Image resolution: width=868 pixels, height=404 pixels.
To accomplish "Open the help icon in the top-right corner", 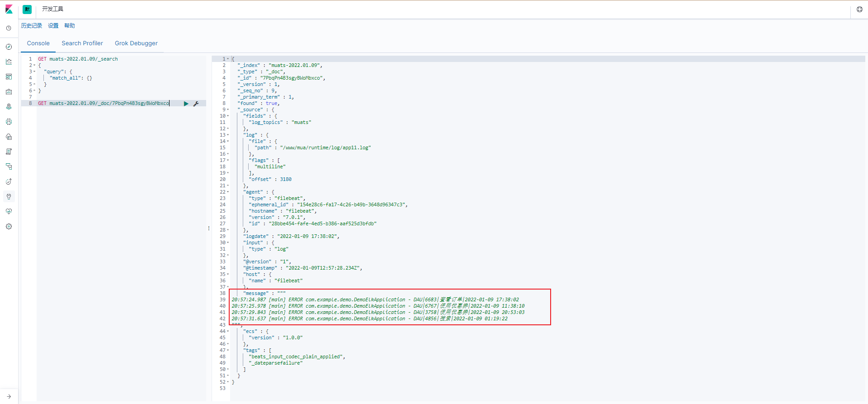I will pyautogui.click(x=859, y=9).
